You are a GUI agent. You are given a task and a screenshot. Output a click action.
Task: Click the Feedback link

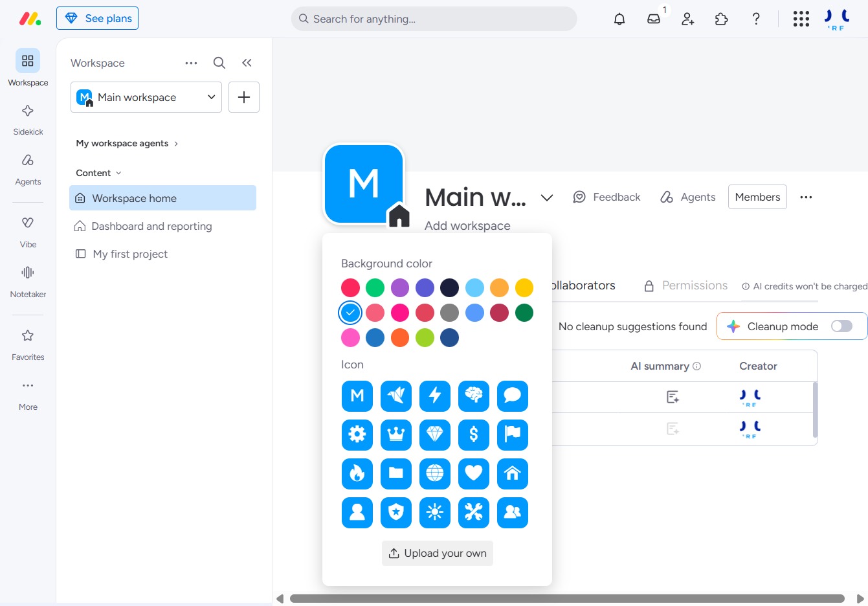[x=606, y=197]
